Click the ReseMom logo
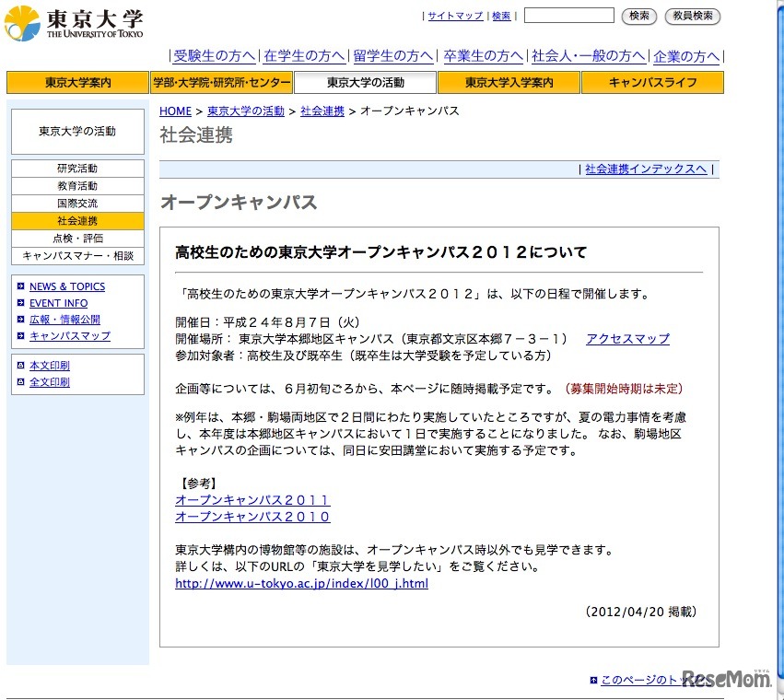The width and height of the screenshot is (784, 700). coord(726,678)
